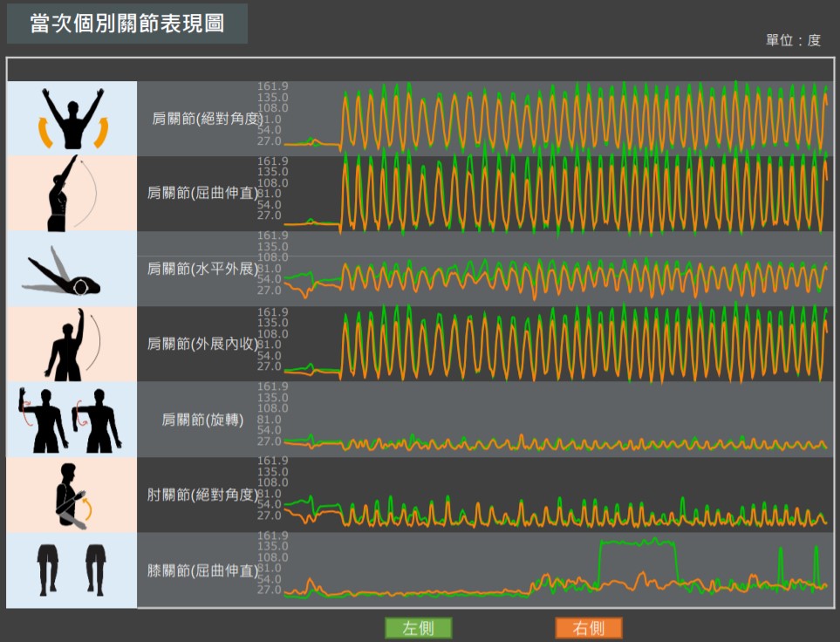
Task: Select the knee flexion-extension legs icon
Action: point(72,570)
